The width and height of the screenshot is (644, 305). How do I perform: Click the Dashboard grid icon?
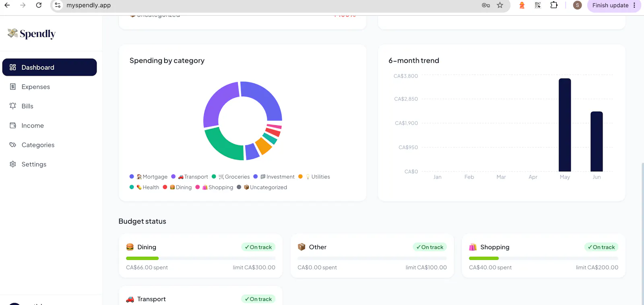[x=13, y=67]
